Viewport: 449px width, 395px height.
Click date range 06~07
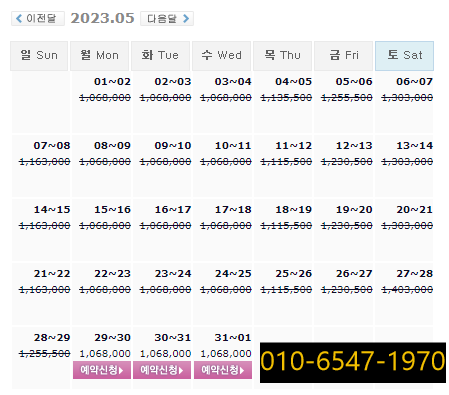pyautogui.click(x=414, y=82)
